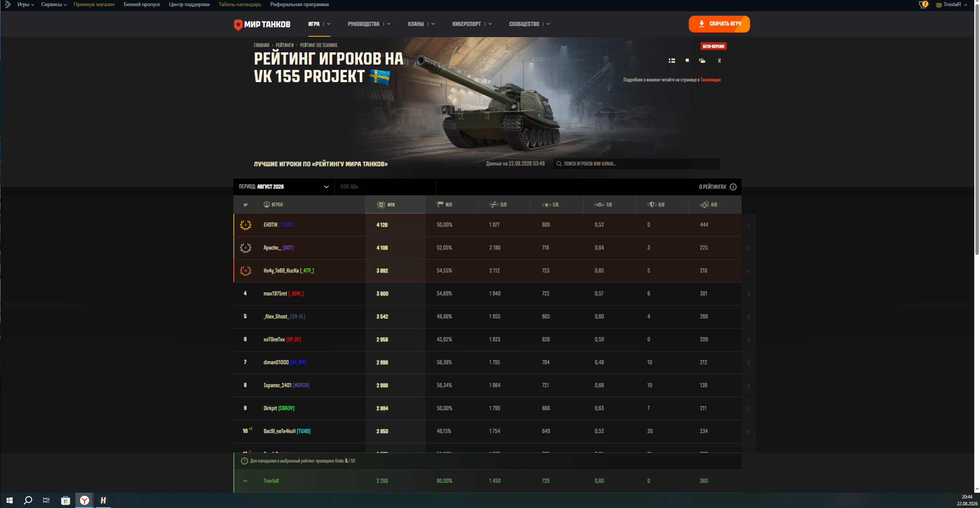The image size is (980, 508).
Task: Open Windows taskbar search
Action: [28, 500]
